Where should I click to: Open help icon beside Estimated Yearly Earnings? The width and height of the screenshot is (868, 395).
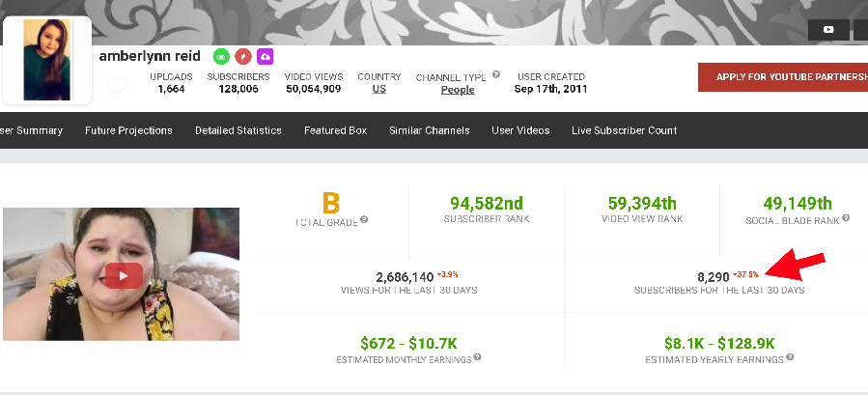[790, 357]
